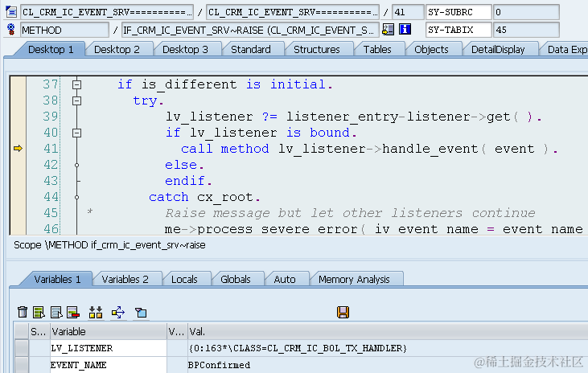Click the two-down-arrows icon in the variables toolbar
The width and height of the screenshot is (588, 373).
[x=96, y=312]
